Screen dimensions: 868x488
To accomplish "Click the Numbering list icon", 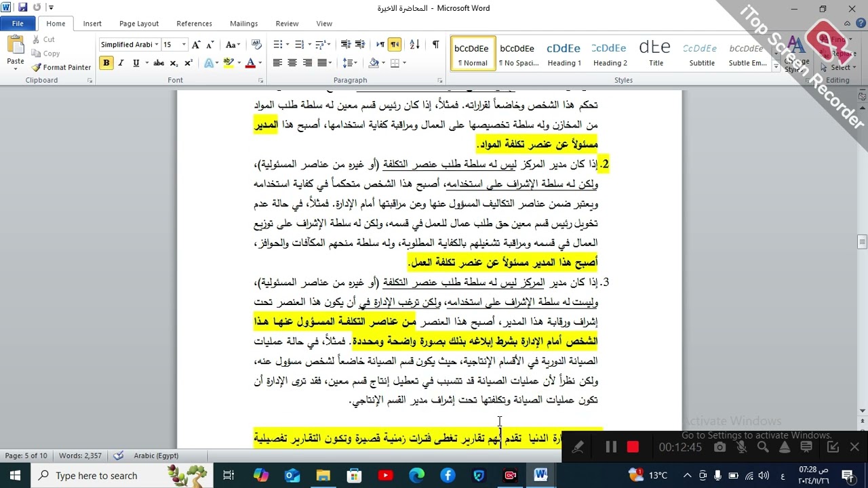I will (299, 45).
